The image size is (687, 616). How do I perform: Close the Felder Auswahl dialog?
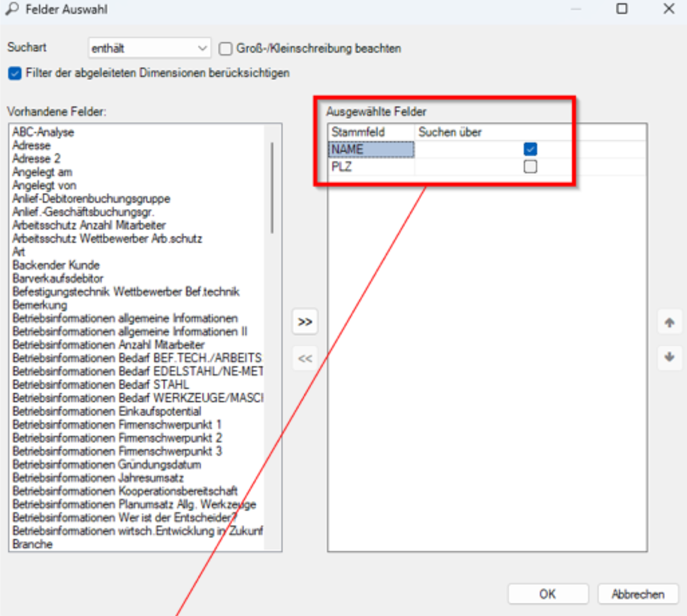pos(669,9)
